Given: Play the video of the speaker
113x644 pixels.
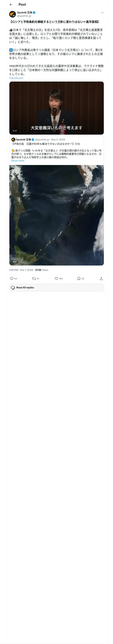Looking at the screenshot, I should pos(56,108).
